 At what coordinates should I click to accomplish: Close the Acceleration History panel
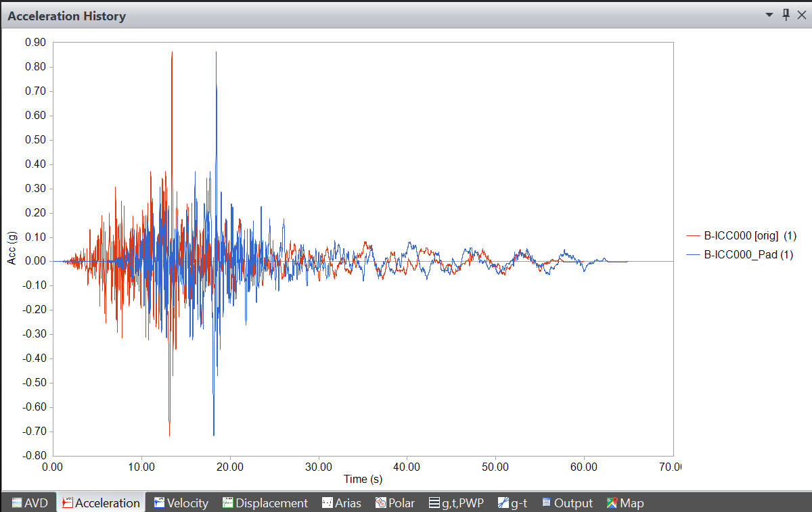pos(803,15)
